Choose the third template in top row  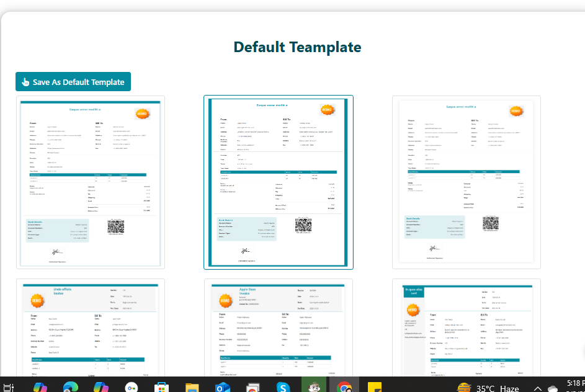click(467, 182)
